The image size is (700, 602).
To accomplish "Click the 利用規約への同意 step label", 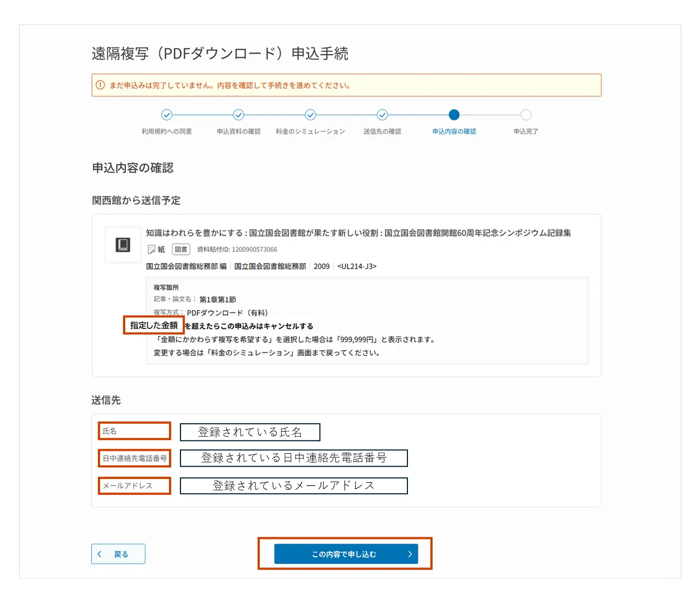I will pos(167,131).
